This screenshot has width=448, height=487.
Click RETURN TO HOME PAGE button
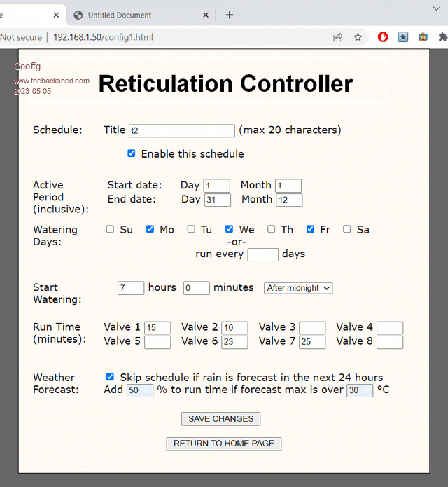tap(224, 444)
